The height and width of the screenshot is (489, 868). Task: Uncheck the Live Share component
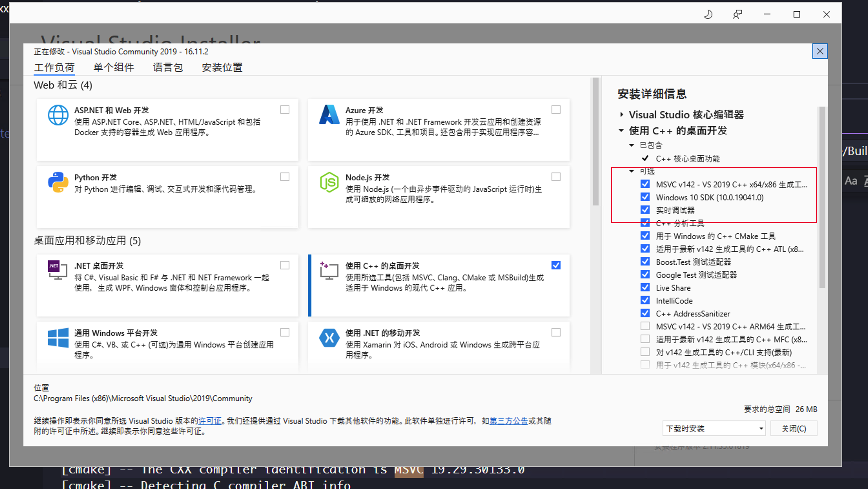pyautogui.click(x=645, y=287)
